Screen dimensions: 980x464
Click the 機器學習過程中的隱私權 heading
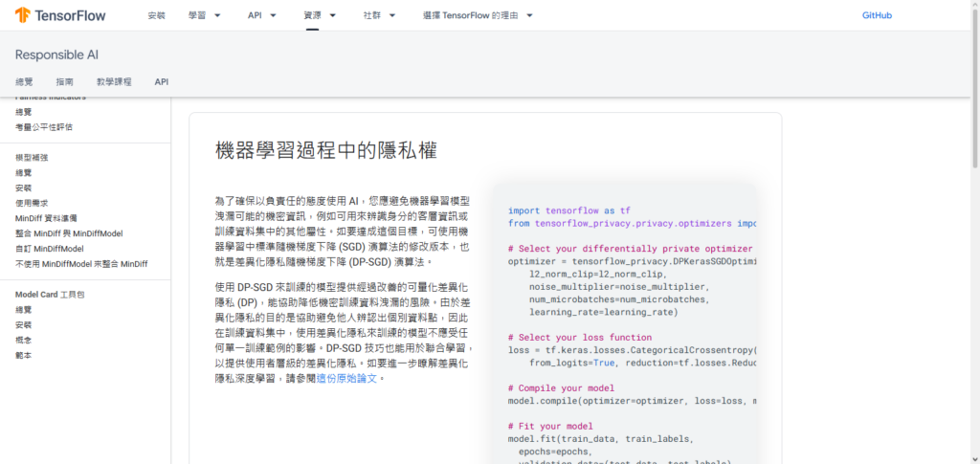click(325, 151)
